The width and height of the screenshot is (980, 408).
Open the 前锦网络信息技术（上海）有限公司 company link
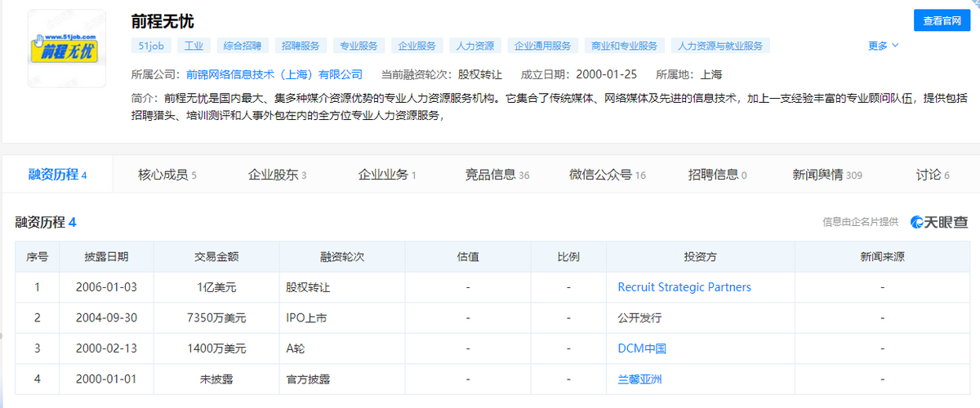[274, 74]
